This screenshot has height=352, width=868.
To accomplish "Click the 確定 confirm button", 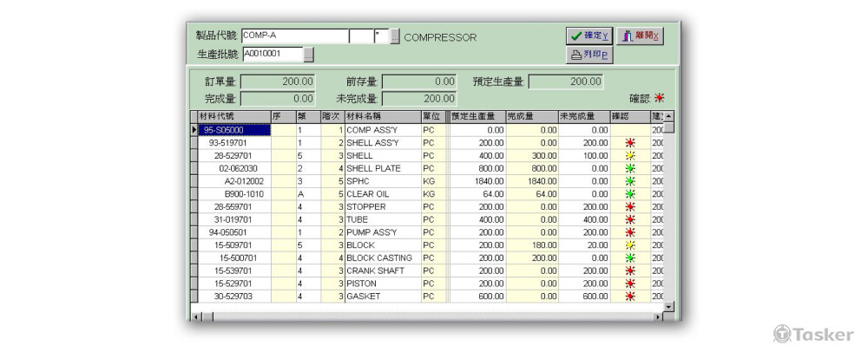I will click(589, 36).
